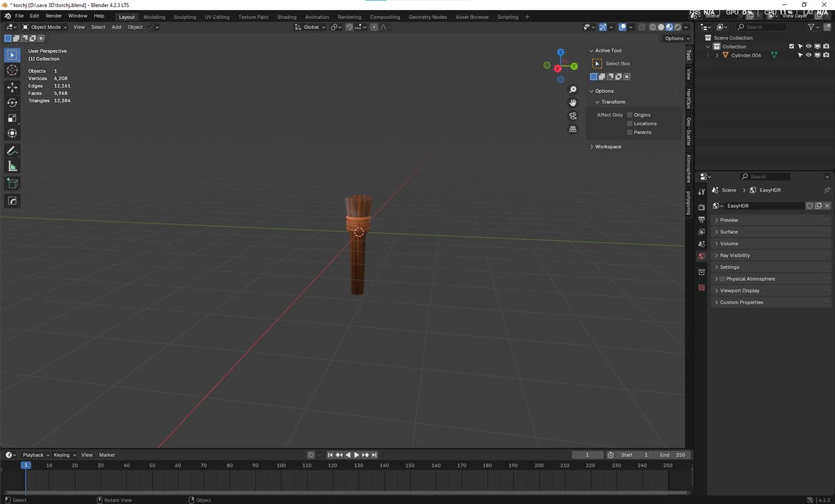
Task: Open the Render properties tab icon
Action: coord(701,207)
